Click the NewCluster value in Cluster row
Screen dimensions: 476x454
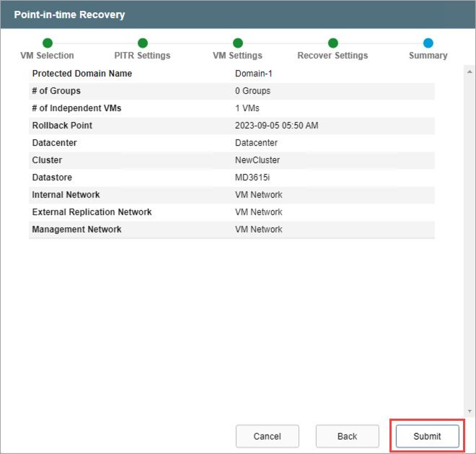pyautogui.click(x=257, y=160)
